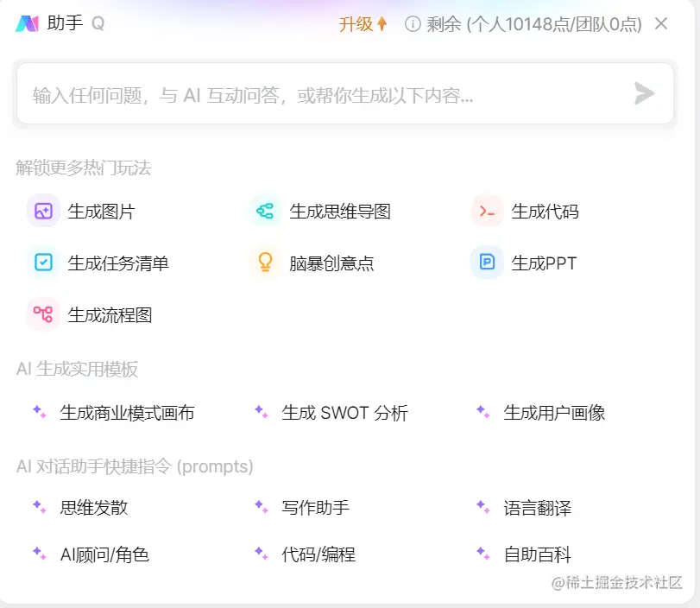
Task: Choose 生成任务清单 option
Action: tap(118, 263)
